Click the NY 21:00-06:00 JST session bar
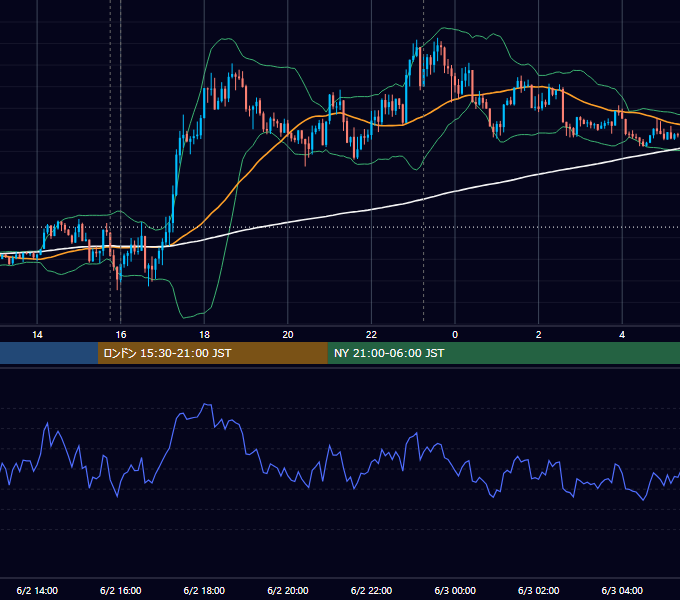The width and height of the screenshot is (680, 600). tap(503, 353)
